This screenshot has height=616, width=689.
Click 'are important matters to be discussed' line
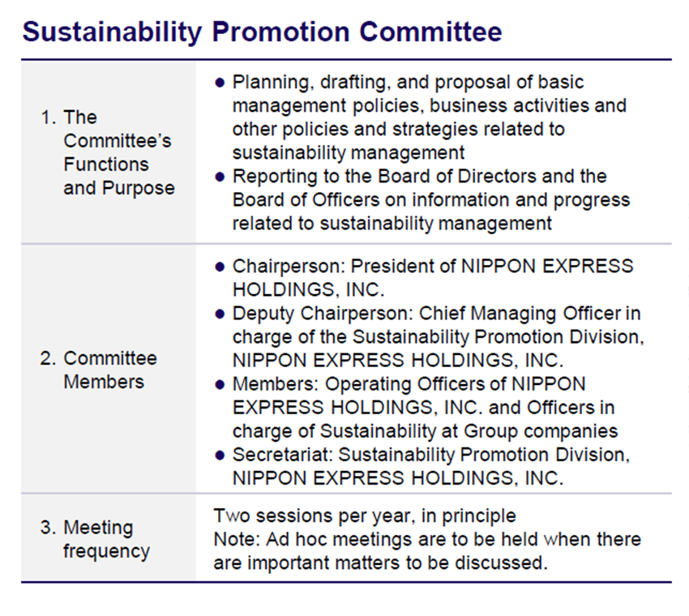380,563
